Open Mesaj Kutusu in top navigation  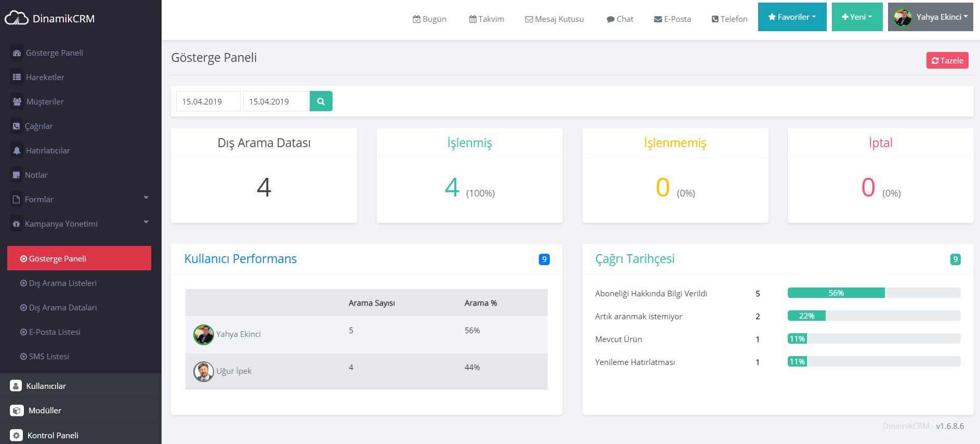554,19
